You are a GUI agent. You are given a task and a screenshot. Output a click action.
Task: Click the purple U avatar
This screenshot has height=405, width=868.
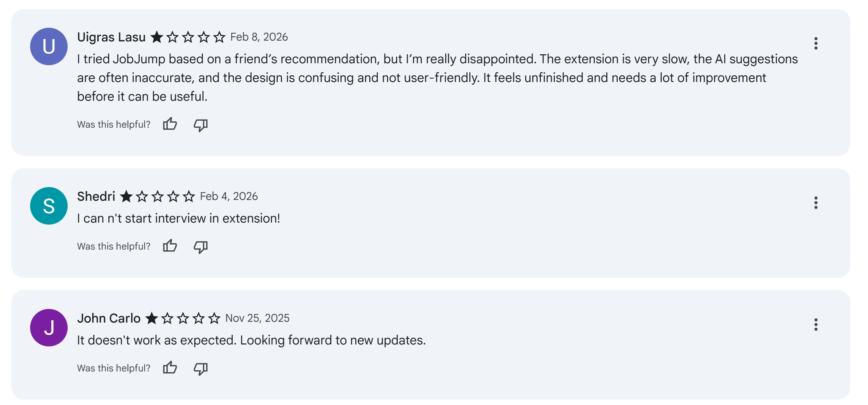(49, 46)
